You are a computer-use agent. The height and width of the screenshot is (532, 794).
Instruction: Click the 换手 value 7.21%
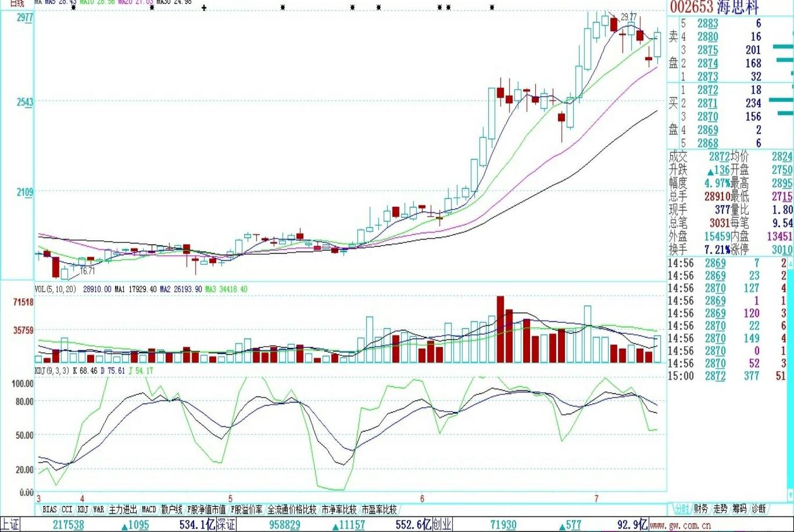(x=717, y=250)
